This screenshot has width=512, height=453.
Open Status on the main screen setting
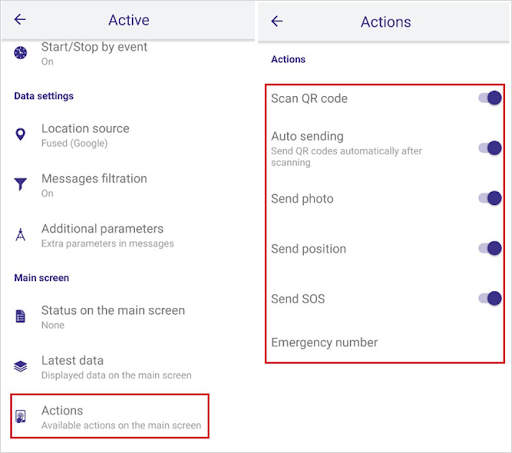(x=128, y=317)
